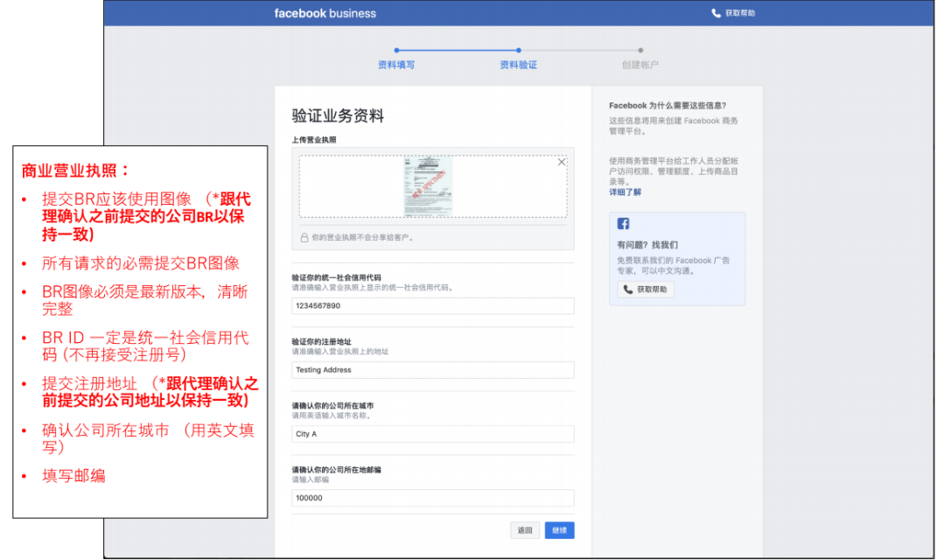This screenshot has width=945, height=560.
Task: Click the lock icon under upload area
Action: (x=304, y=237)
